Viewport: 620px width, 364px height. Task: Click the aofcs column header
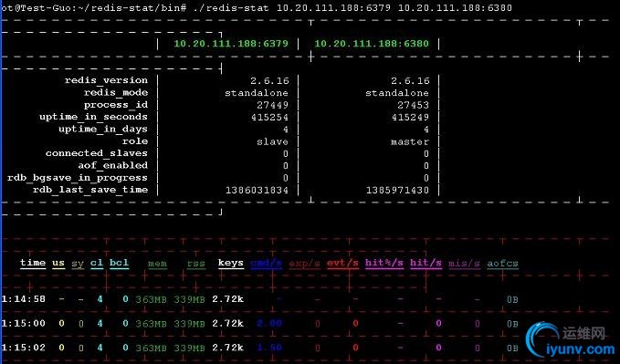point(502,264)
